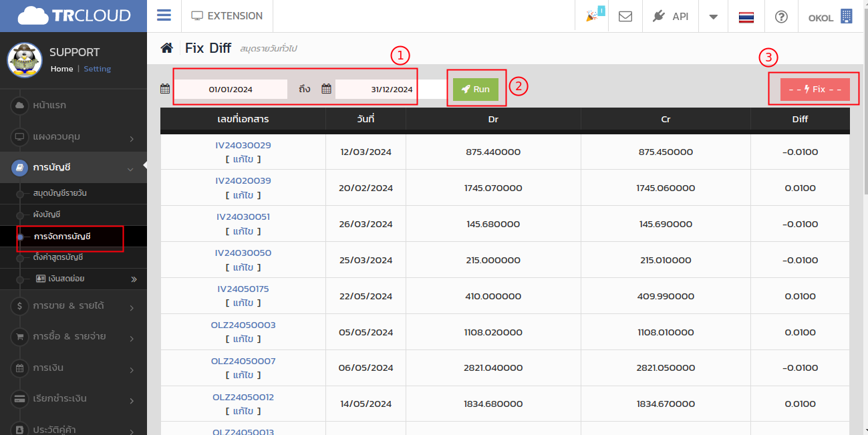The height and width of the screenshot is (435, 868).
Task: Click the monitor icon for แผงควบคุม
Action: point(19,137)
